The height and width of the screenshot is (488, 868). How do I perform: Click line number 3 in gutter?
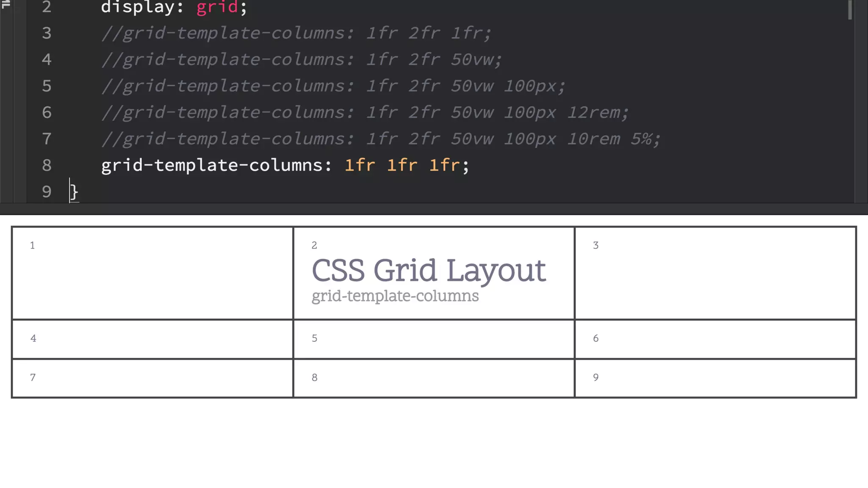tap(47, 33)
